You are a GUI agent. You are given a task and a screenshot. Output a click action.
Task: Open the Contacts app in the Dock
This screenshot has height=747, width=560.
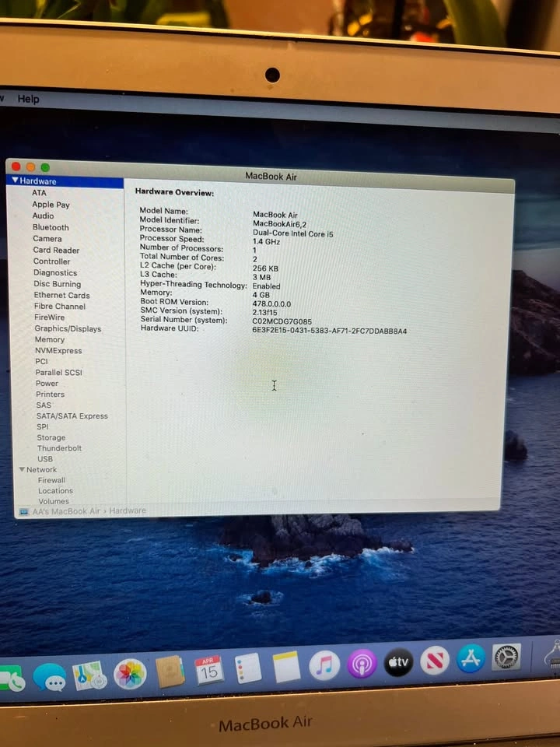click(170, 672)
